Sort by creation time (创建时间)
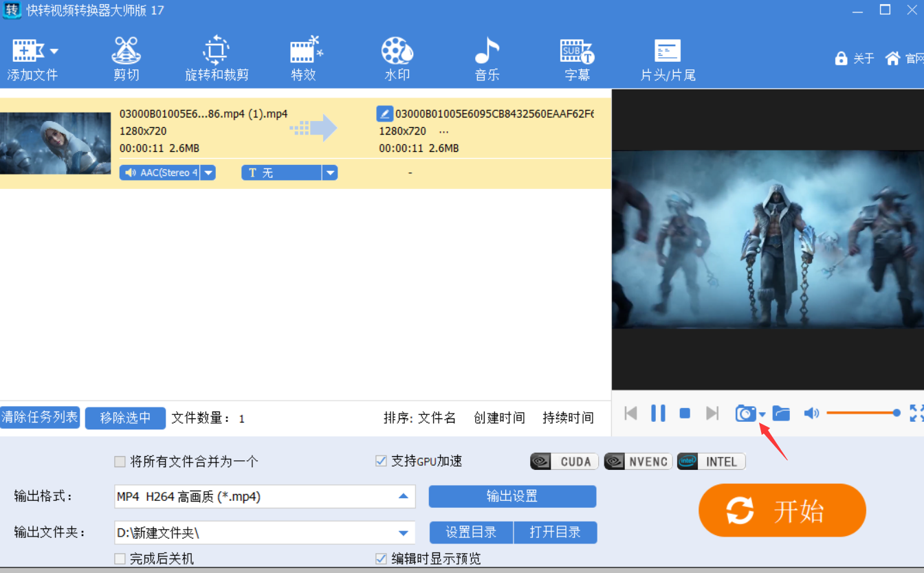This screenshot has height=573, width=924. [499, 418]
